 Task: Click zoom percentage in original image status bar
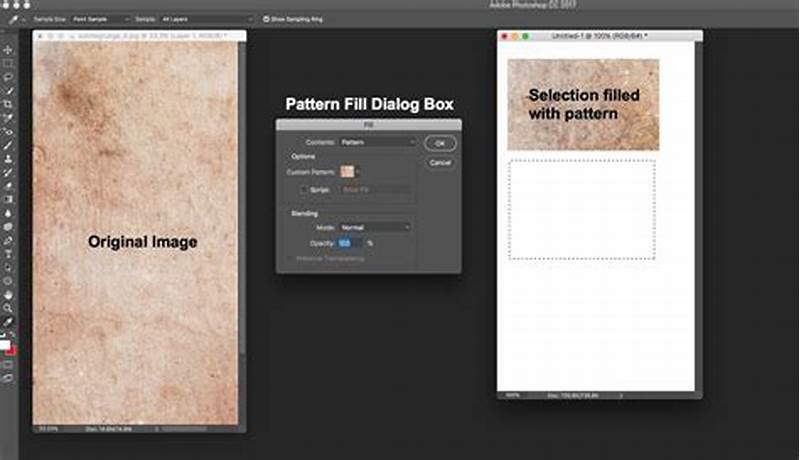pyautogui.click(x=48, y=429)
